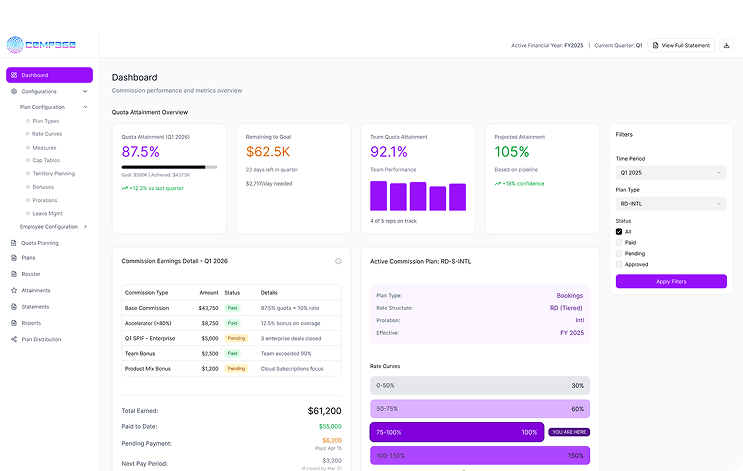Enable the Pending status filter
The width and height of the screenshot is (743, 471).
click(619, 253)
